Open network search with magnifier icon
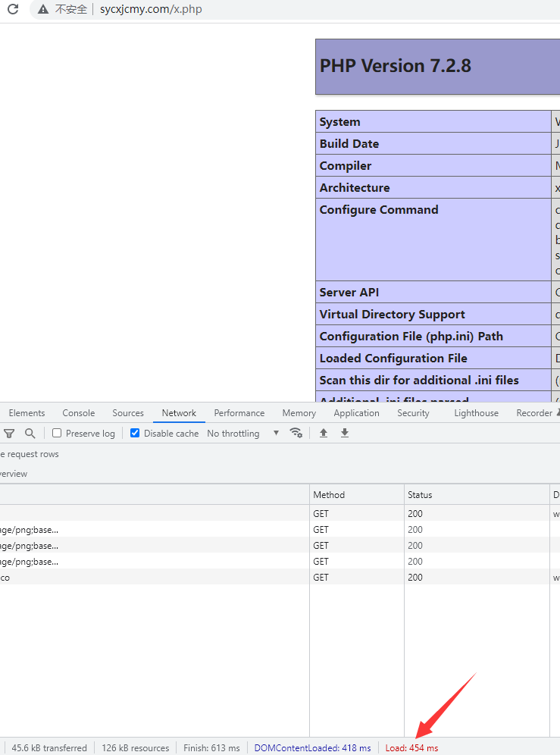The height and width of the screenshot is (755, 560). (x=30, y=434)
